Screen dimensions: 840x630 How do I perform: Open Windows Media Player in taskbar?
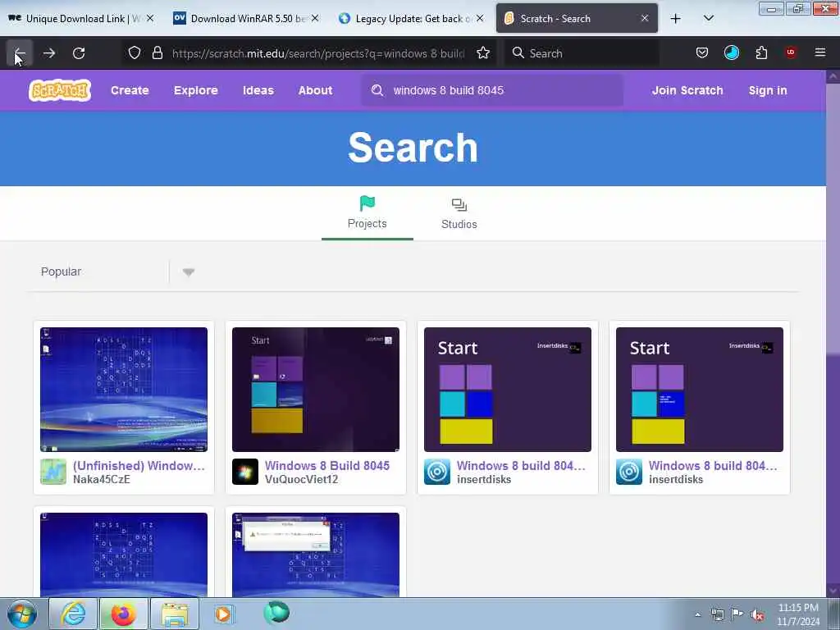(223, 614)
